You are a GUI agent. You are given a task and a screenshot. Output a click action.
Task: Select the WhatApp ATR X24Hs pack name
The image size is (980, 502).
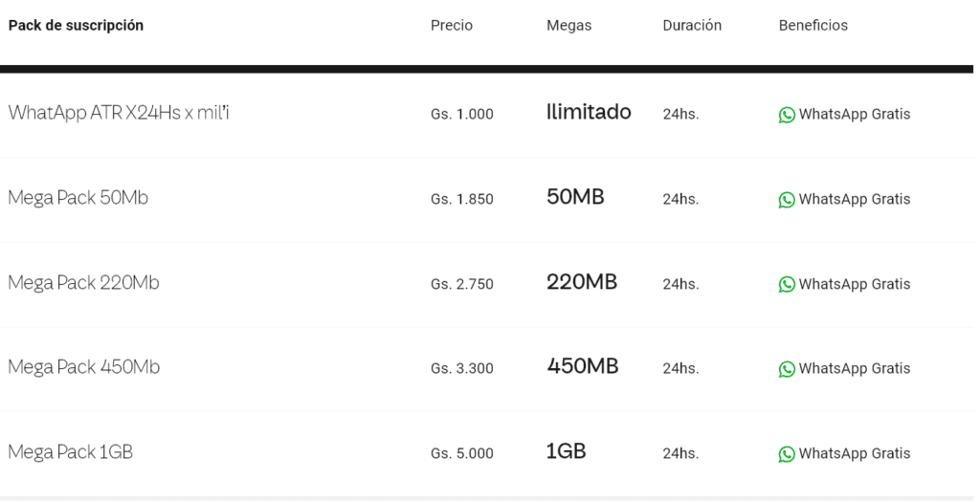pyautogui.click(x=119, y=113)
